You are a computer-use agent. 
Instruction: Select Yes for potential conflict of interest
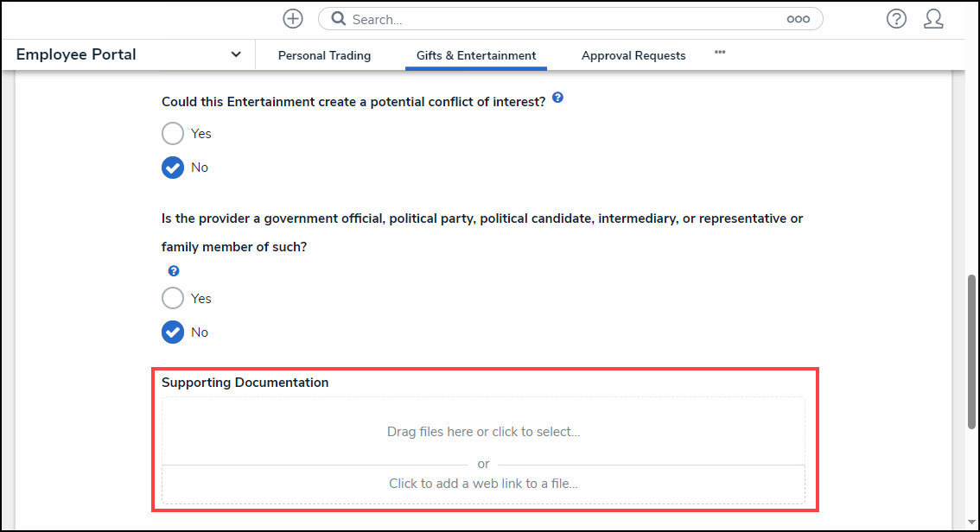pos(173,134)
